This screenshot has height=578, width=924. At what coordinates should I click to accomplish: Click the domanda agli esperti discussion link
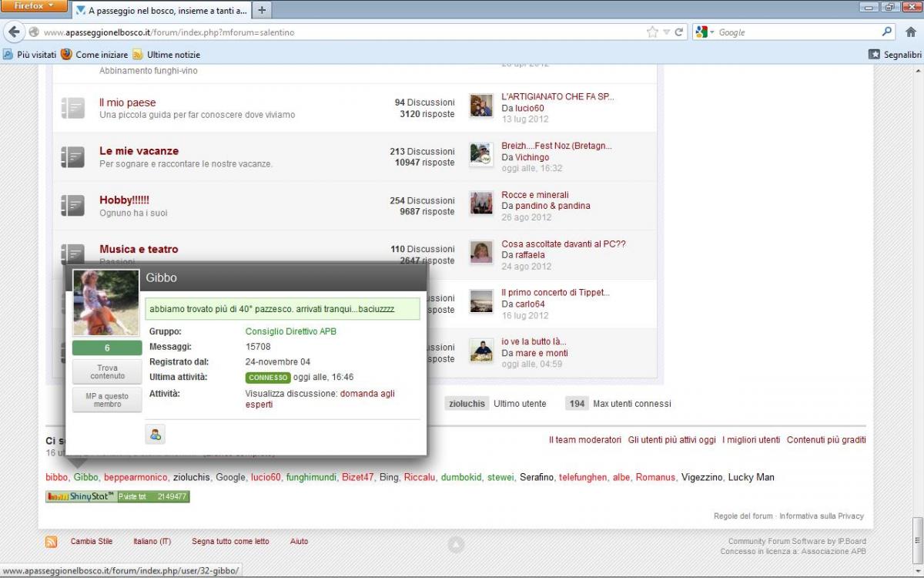[x=367, y=393]
